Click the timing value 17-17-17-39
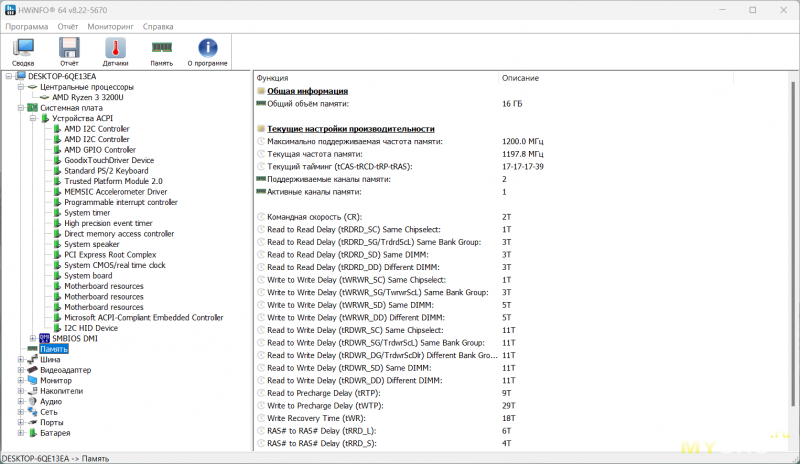This screenshot has height=464, width=800. click(x=522, y=166)
